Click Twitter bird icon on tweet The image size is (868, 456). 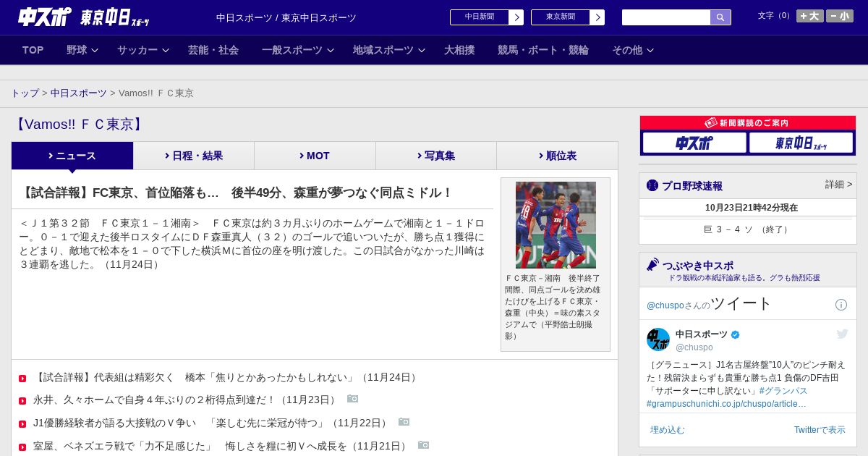(x=842, y=334)
